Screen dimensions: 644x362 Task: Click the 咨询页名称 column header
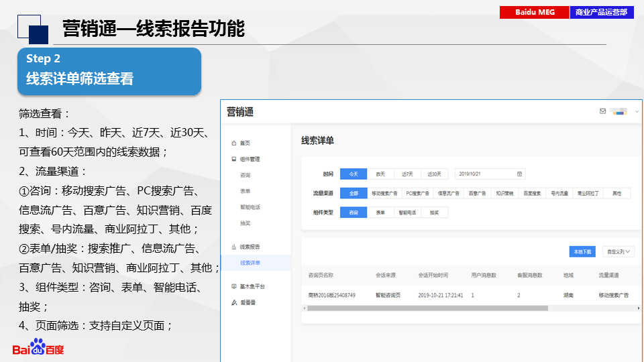pos(321,276)
